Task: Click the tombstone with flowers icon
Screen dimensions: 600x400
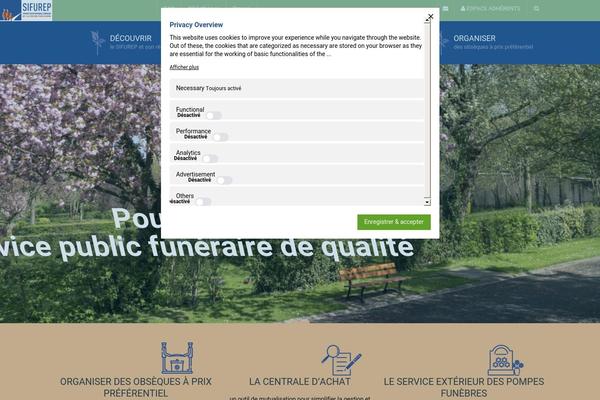Action: (x=505, y=360)
